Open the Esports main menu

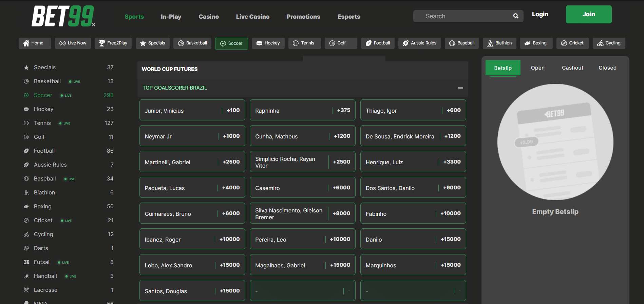(349, 17)
